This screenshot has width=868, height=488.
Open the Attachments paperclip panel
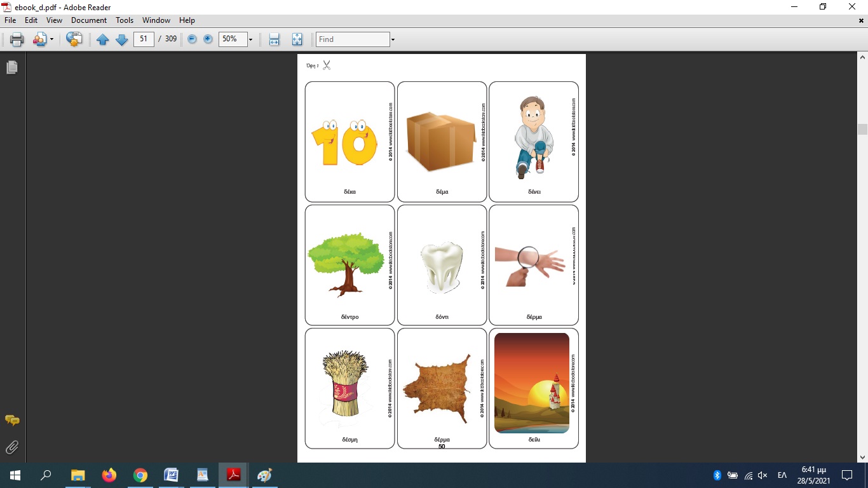click(11, 447)
